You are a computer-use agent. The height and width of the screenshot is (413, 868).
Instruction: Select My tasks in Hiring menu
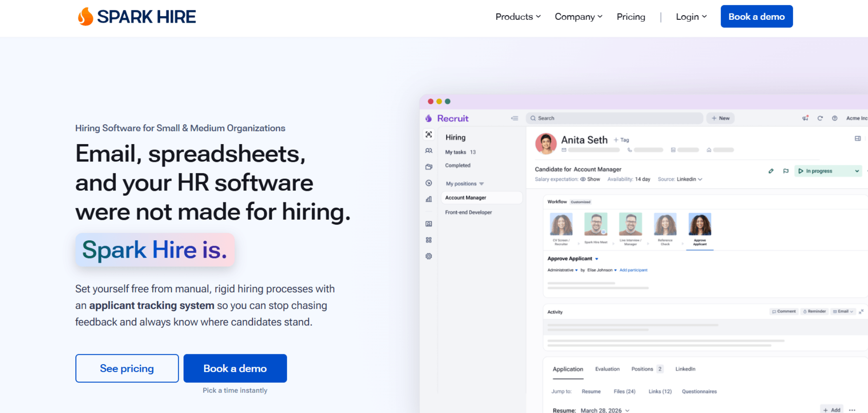460,152
